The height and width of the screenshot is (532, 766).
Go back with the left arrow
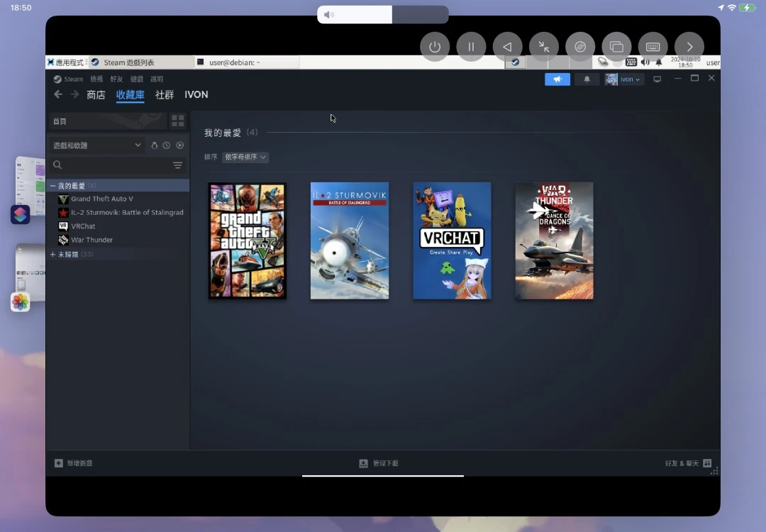(x=58, y=94)
